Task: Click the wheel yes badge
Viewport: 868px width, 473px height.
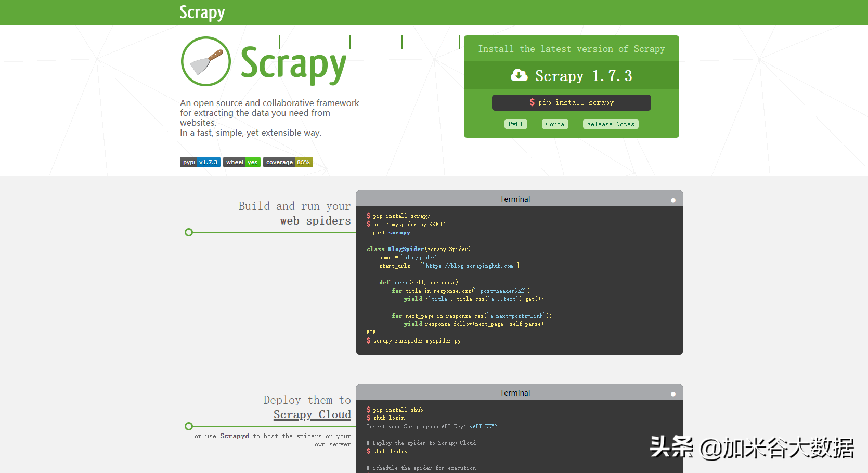Action: coord(242,162)
